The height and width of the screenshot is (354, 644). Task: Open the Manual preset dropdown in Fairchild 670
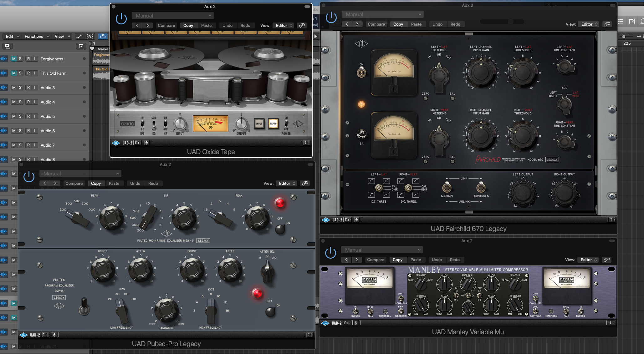click(383, 14)
